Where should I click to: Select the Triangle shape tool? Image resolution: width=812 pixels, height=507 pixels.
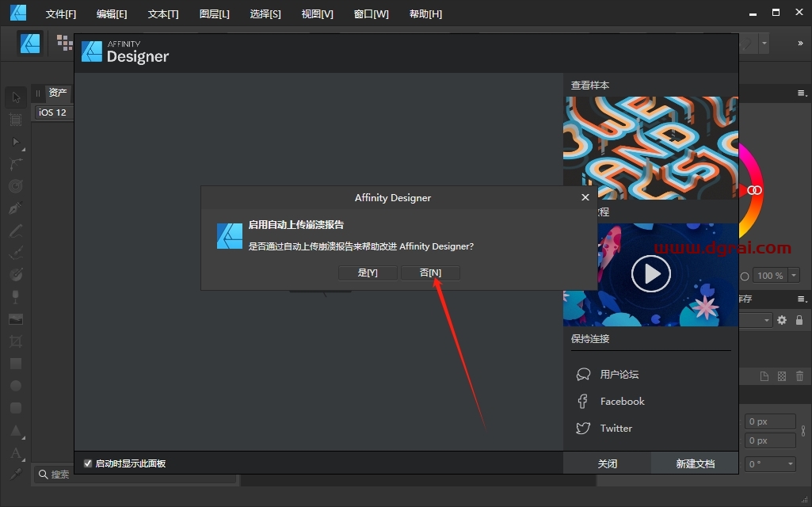pyautogui.click(x=16, y=430)
